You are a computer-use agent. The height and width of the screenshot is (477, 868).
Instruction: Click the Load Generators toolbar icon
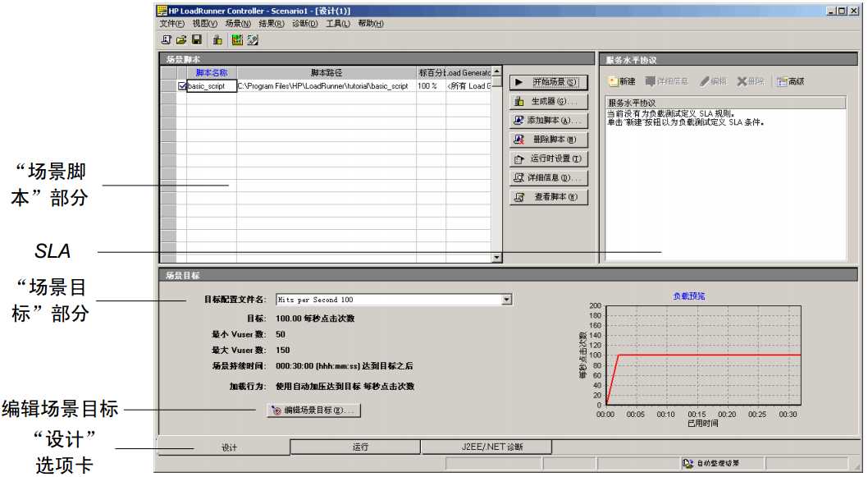pos(217,40)
